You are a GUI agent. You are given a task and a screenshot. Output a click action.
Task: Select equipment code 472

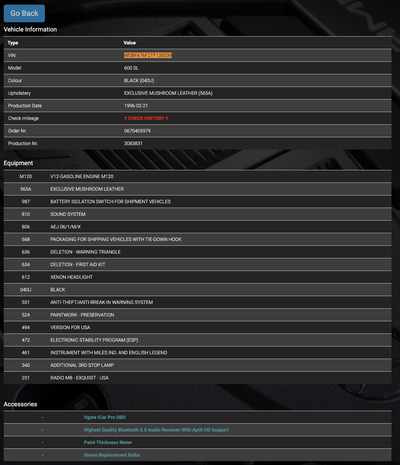[26, 340]
